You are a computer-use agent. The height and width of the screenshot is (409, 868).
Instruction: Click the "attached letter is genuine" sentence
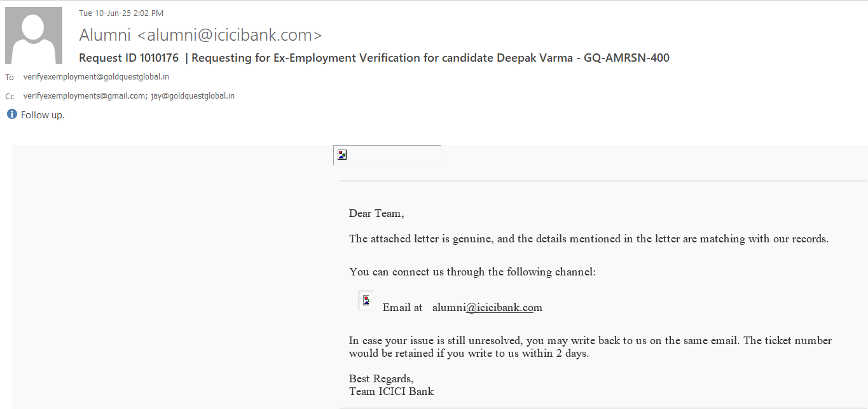(588, 239)
